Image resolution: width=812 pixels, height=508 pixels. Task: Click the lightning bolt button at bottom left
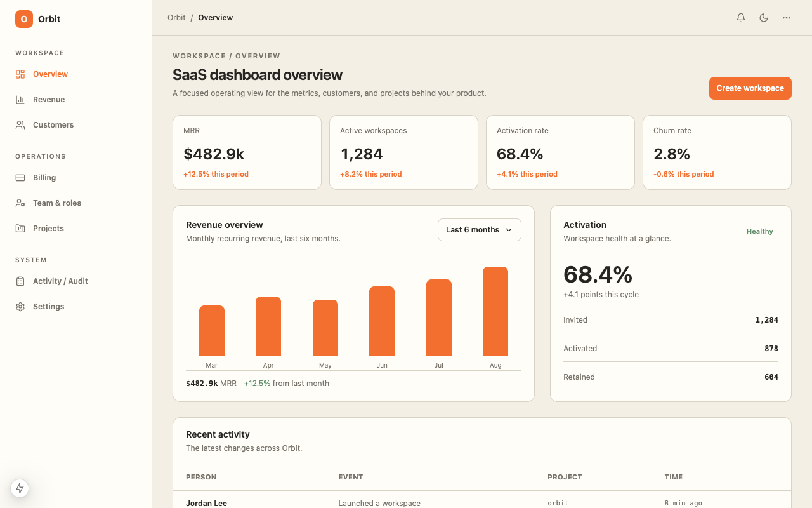point(20,488)
